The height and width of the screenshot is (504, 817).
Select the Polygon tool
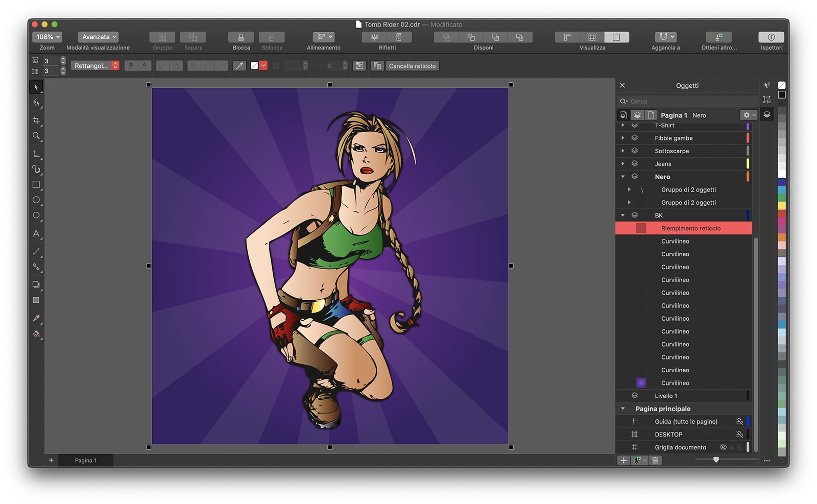click(x=36, y=215)
